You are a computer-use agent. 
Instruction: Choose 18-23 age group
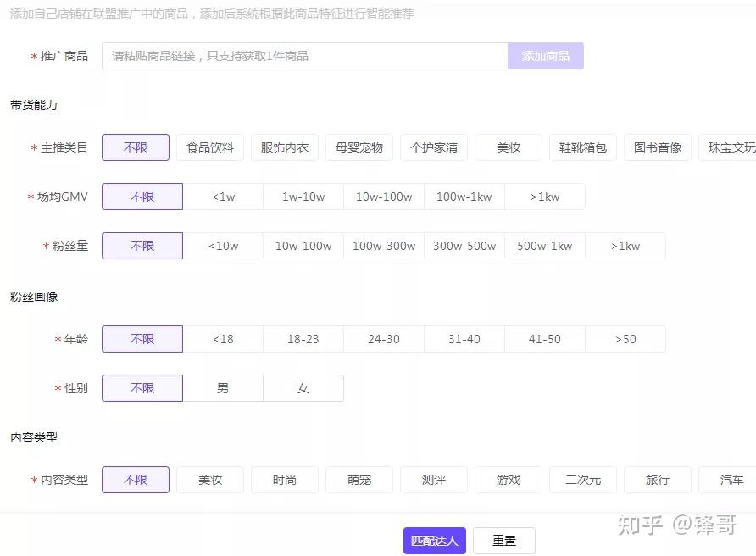[x=303, y=339]
